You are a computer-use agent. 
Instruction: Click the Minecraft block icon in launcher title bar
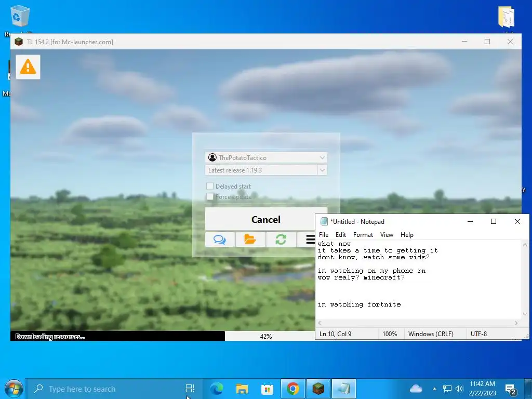[19, 42]
